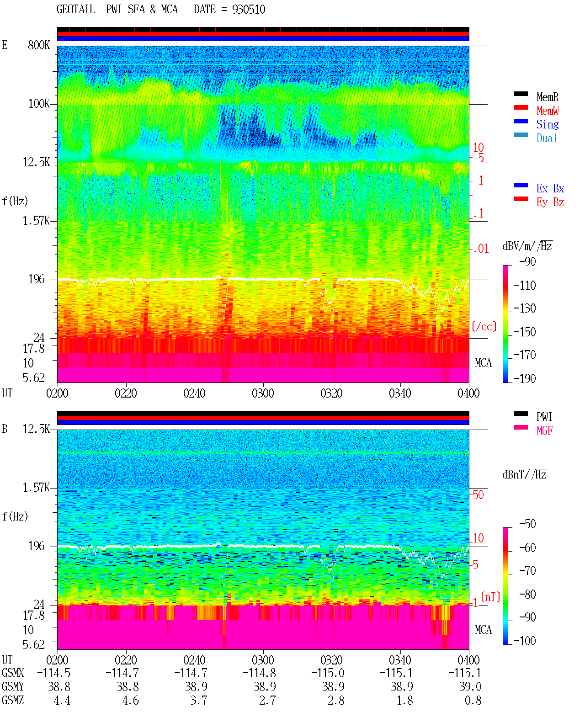Screen dimensions: 585x728
Task: Click the Dual legend label
Action: pyautogui.click(x=548, y=138)
